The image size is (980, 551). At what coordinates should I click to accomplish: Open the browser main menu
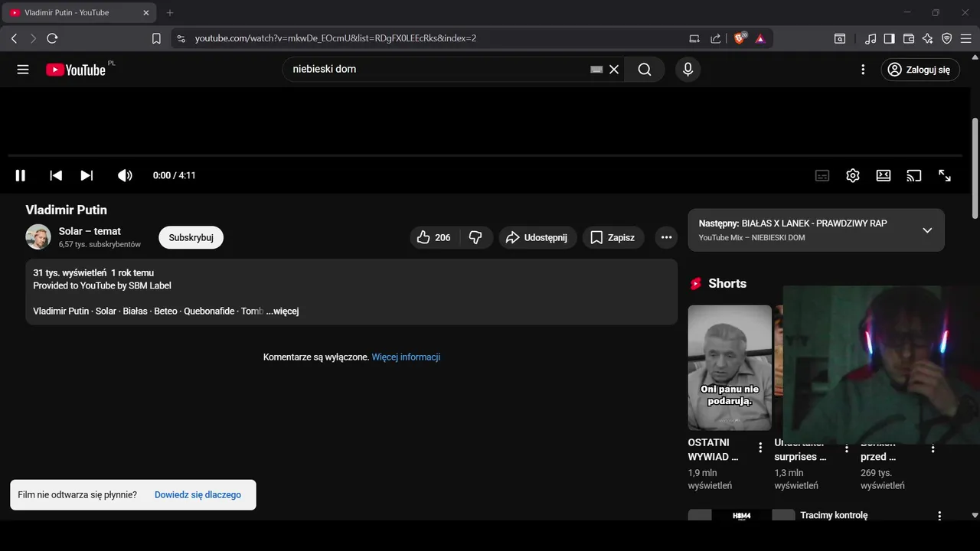point(966,38)
